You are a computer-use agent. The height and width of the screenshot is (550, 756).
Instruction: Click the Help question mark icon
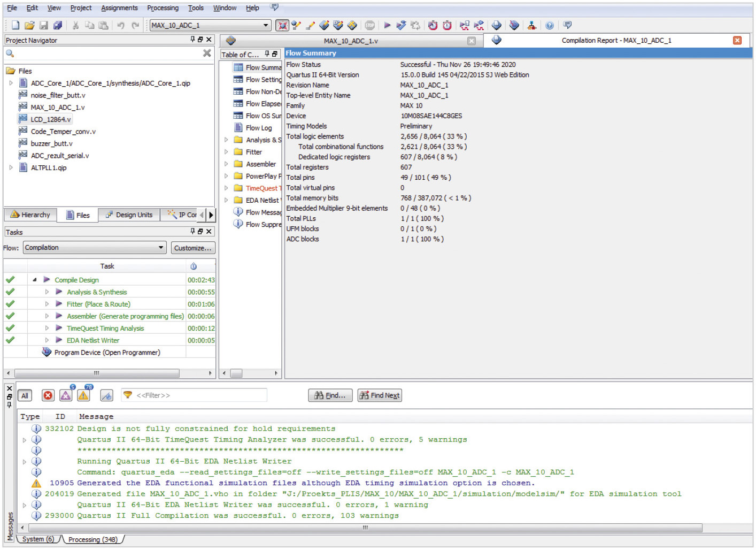coord(549,25)
